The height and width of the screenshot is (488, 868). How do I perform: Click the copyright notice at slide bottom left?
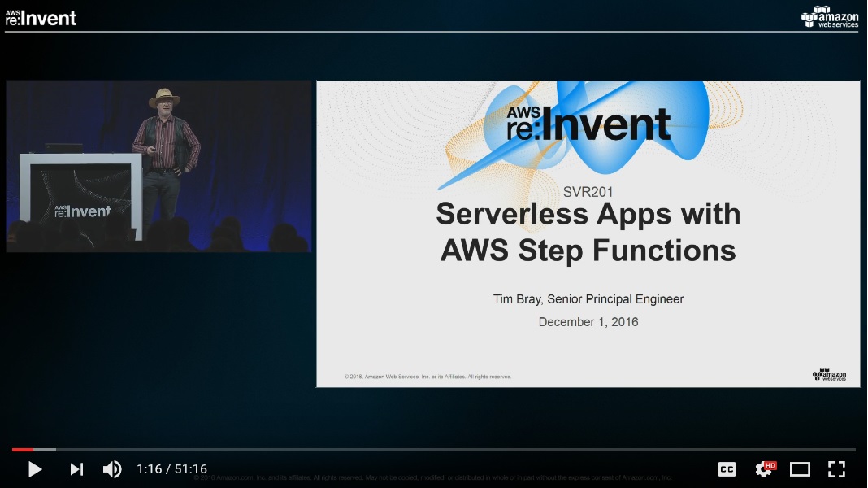coord(427,377)
